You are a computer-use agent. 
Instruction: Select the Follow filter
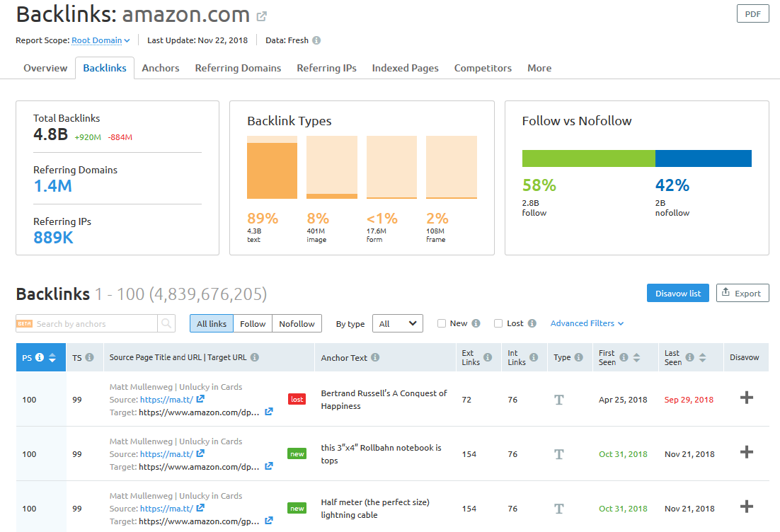coord(253,324)
